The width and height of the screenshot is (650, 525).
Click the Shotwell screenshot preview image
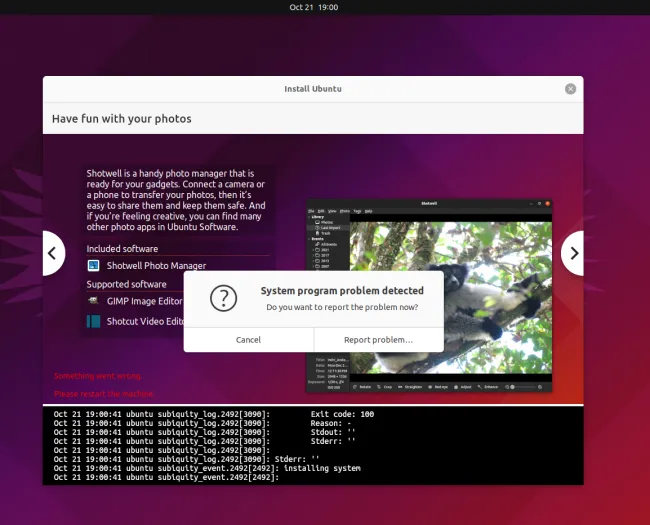429,296
